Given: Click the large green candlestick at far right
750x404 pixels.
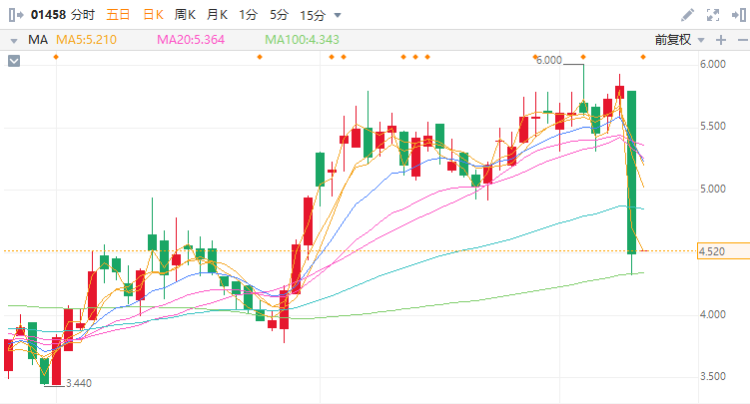Looking at the screenshot, I should [631, 172].
